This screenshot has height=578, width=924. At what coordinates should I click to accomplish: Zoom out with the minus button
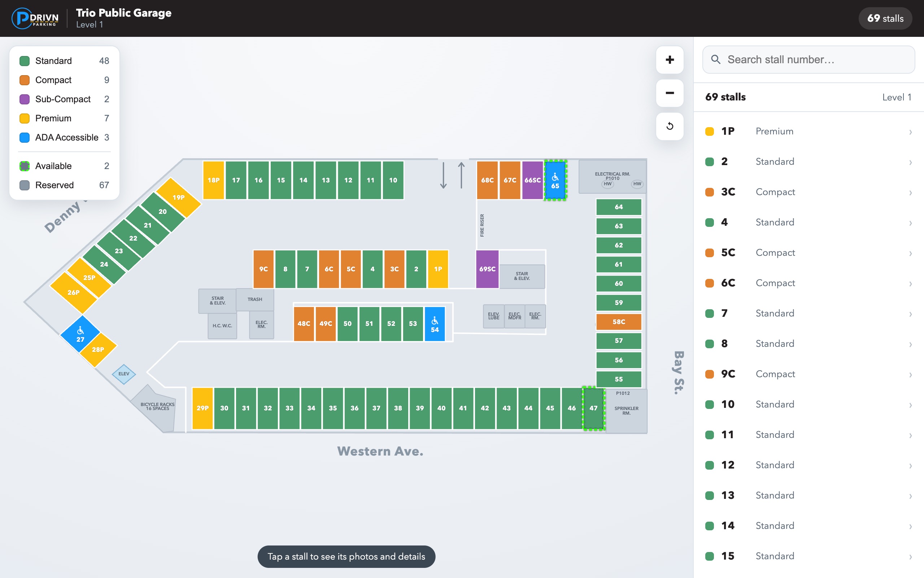pyautogui.click(x=669, y=93)
